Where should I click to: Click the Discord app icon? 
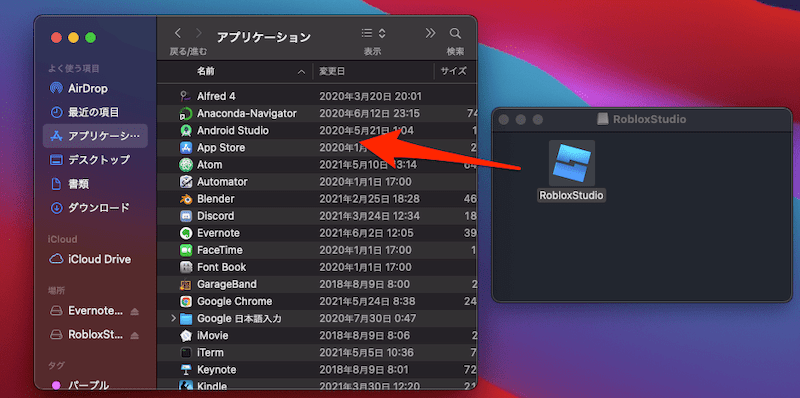[186, 216]
